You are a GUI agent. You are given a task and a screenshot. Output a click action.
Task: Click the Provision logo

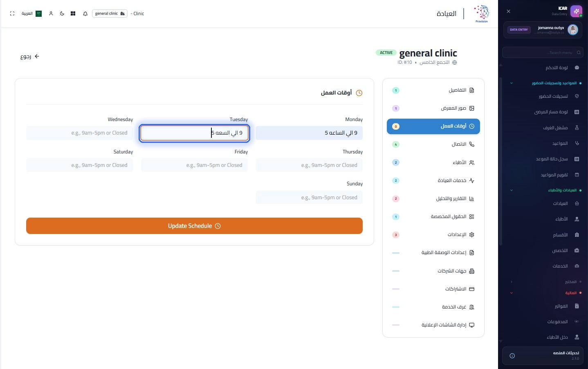pyautogui.click(x=482, y=14)
